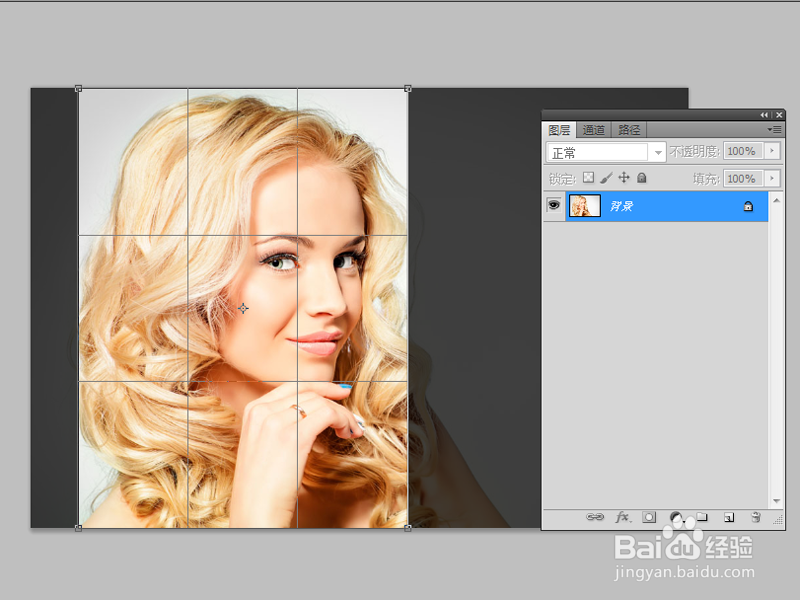
Task: Add a layer mask with mask icon
Action: [x=649, y=517]
